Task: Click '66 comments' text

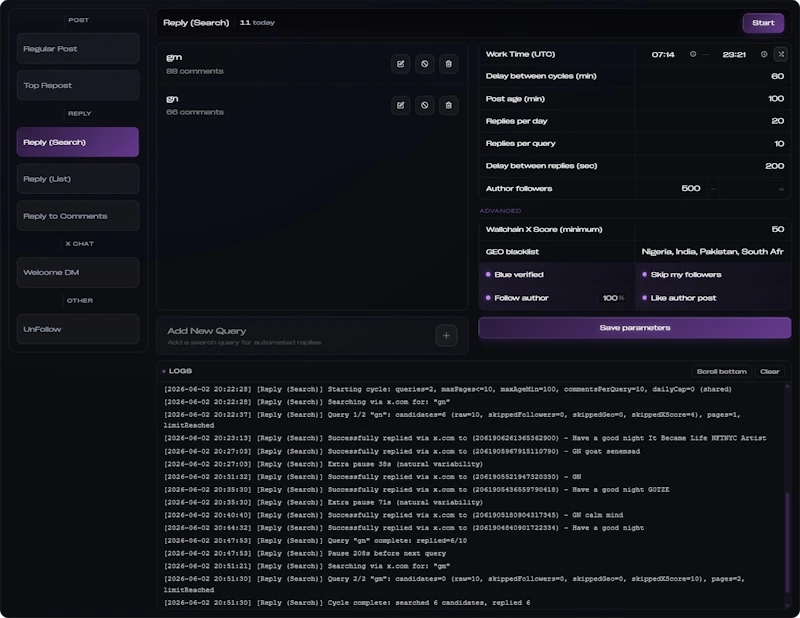Action: 195,112
